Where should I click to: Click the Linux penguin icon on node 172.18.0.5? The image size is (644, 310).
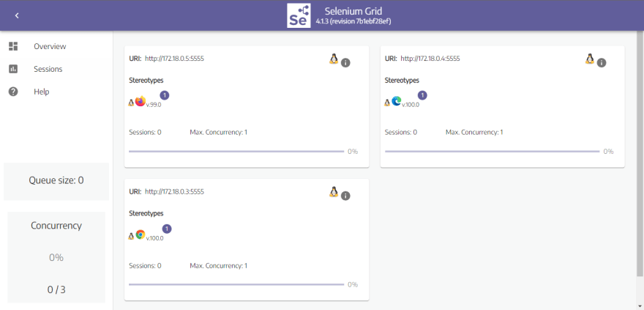pos(334,59)
